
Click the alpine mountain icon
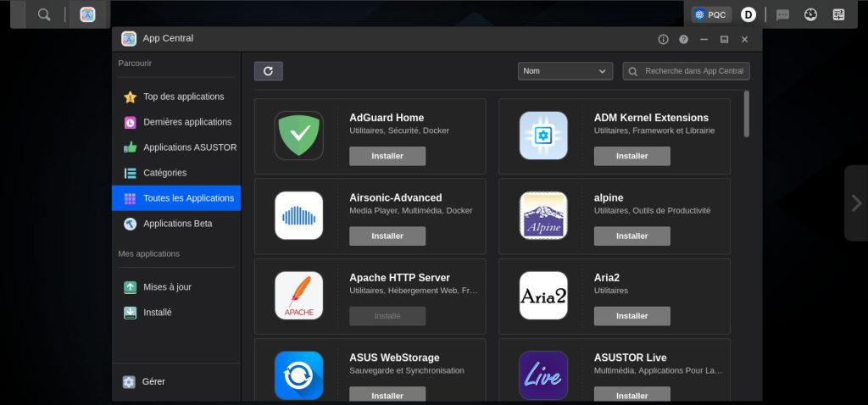543,216
